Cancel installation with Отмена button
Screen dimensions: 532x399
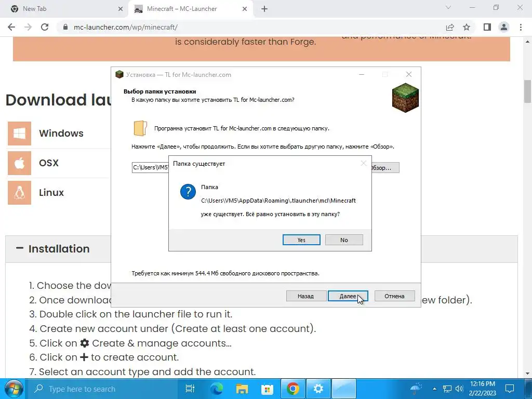(x=394, y=296)
